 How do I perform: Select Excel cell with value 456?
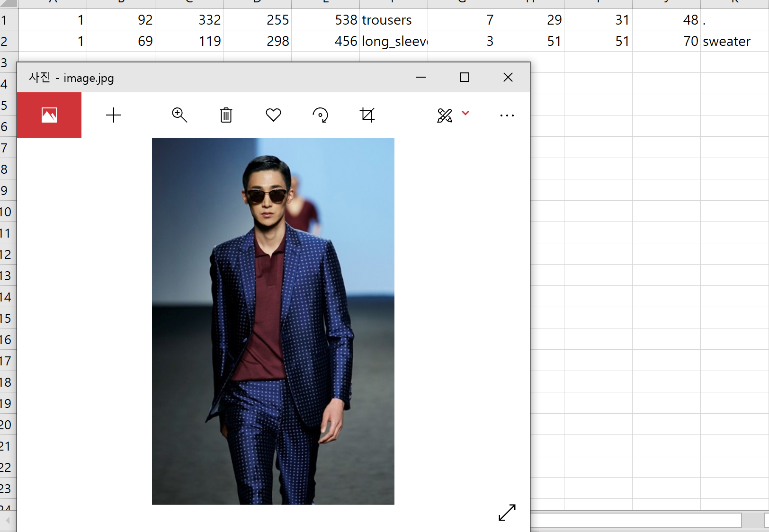coord(325,41)
